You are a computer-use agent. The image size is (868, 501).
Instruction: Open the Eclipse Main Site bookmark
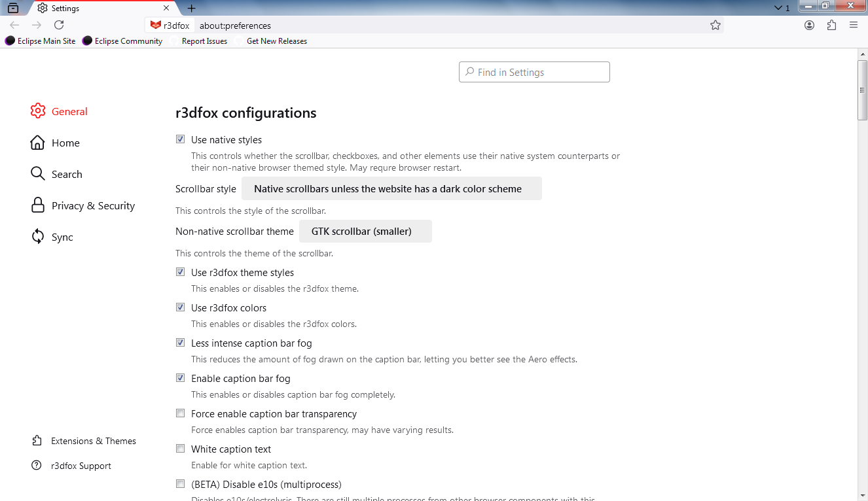pyautogui.click(x=40, y=41)
